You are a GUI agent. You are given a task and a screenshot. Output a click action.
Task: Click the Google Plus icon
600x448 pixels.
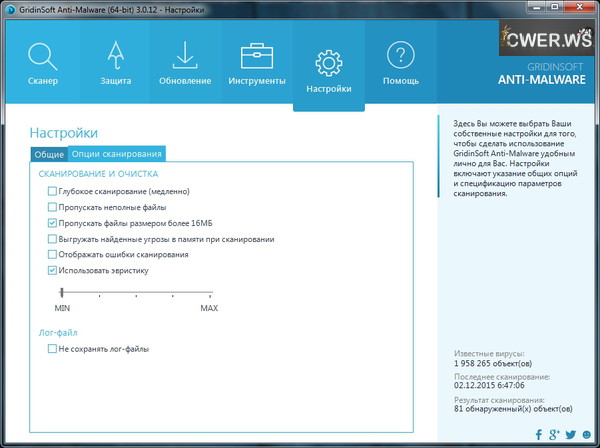click(554, 435)
